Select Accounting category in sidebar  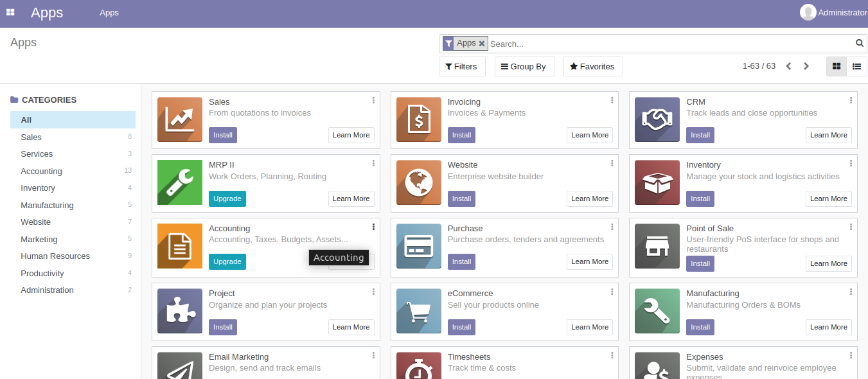coord(41,172)
